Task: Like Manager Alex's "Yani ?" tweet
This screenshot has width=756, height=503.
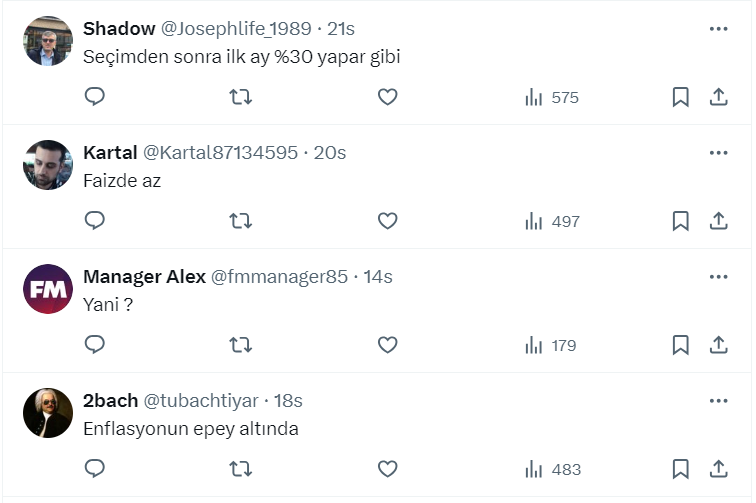Action: click(388, 345)
